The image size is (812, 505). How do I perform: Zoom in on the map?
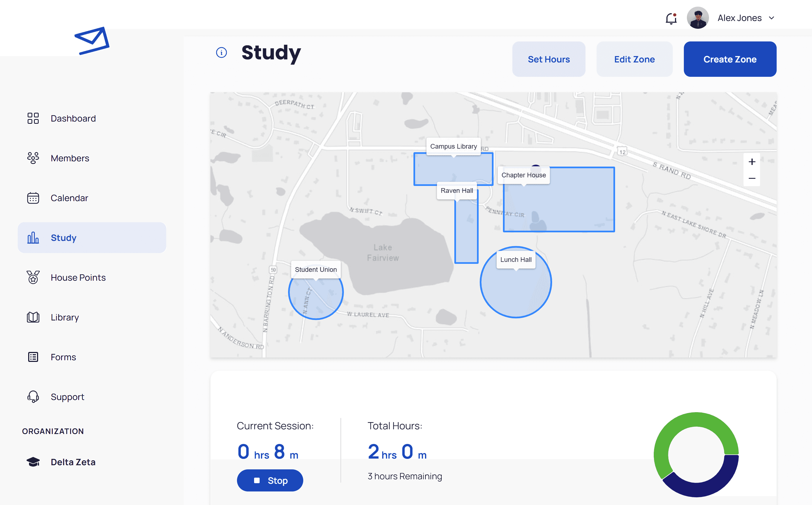(x=752, y=162)
